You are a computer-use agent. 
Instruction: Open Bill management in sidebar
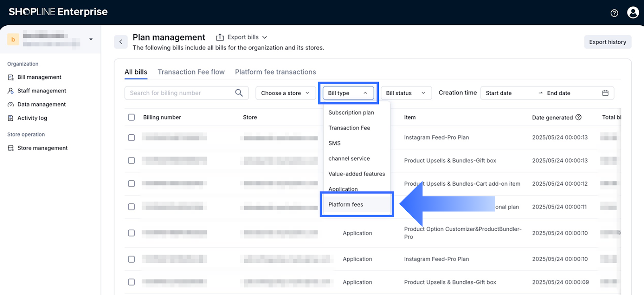pos(39,77)
